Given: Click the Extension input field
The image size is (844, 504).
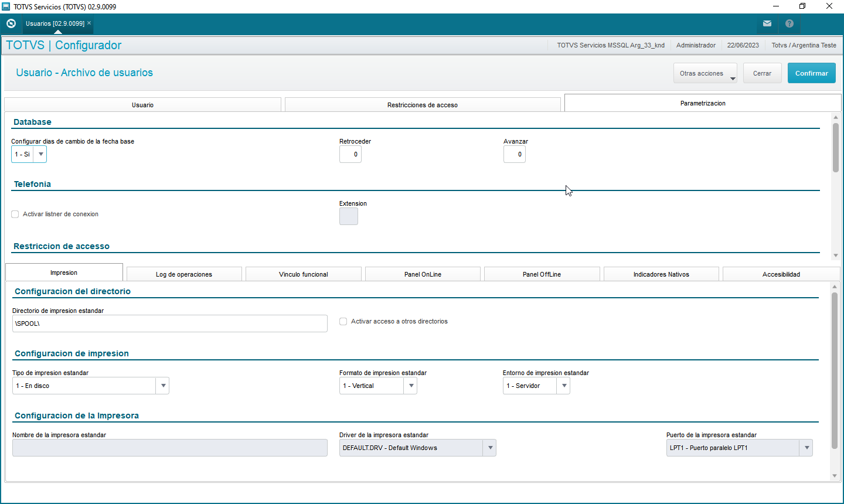Looking at the screenshot, I should point(349,216).
